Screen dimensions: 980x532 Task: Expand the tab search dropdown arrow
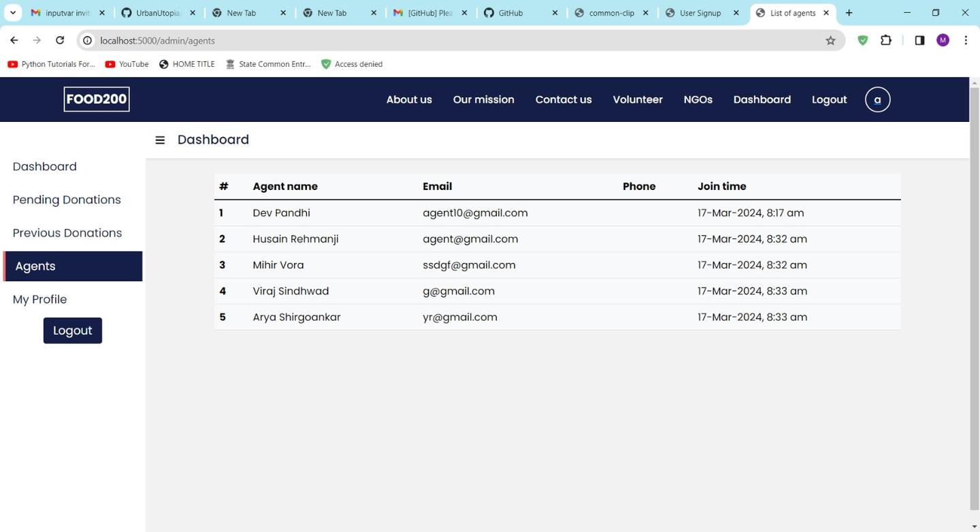(x=12, y=13)
